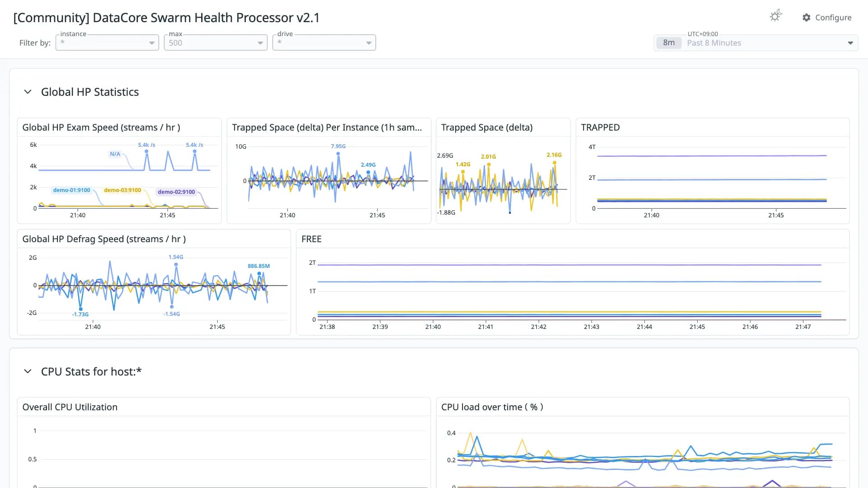Click the Trapped Space (delta) Per Instance panel title

coord(327,127)
